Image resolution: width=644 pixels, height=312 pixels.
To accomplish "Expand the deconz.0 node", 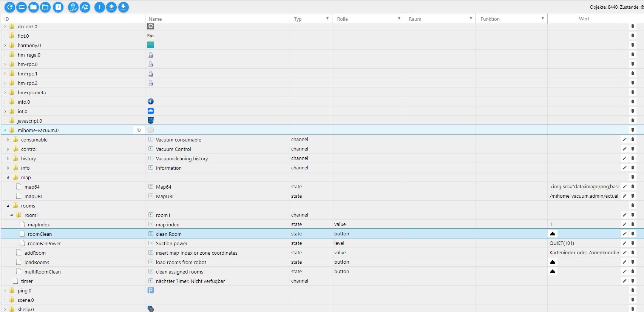I will pos(5,26).
